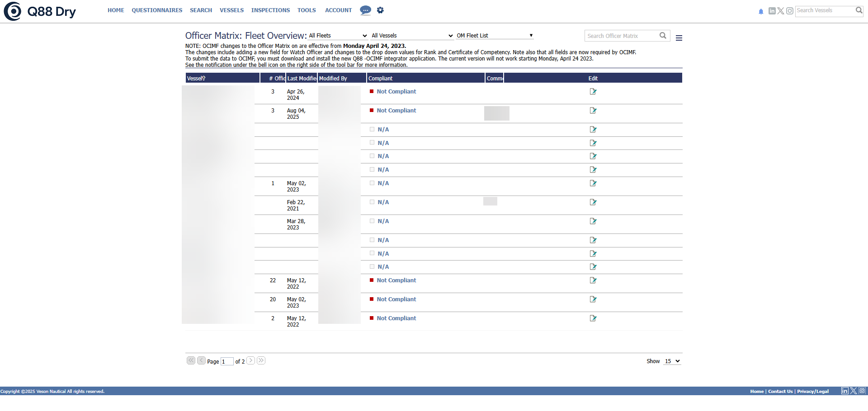This screenshot has height=411, width=868.
Task: Expand the All Fleets dropdown
Action: click(x=337, y=36)
